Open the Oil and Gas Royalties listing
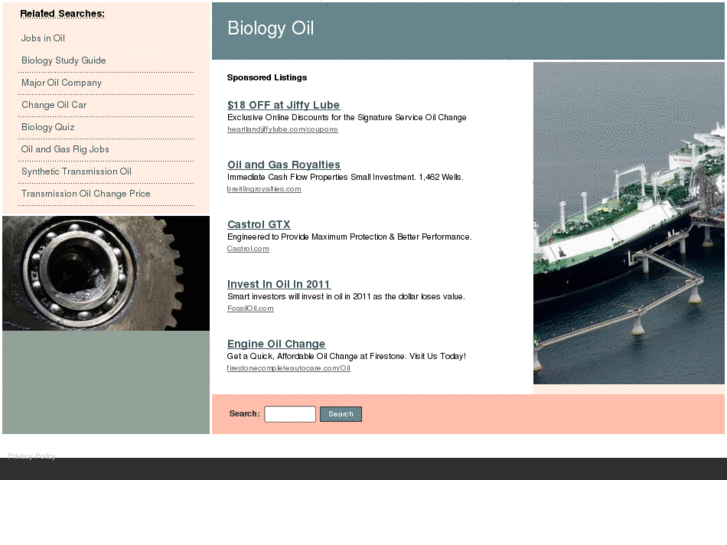Image resolution: width=727 pixels, height=545 pixels. point(283,165)
